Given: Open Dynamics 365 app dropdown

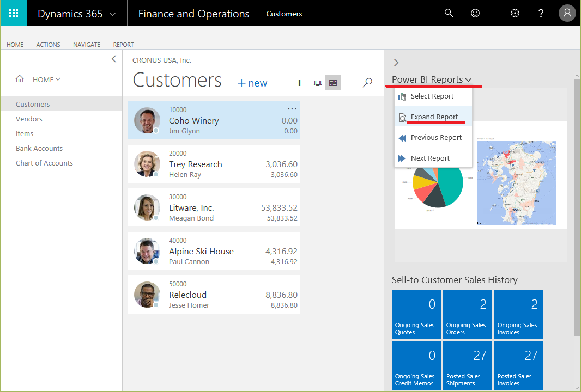Looking at the screenshot, I should coord(113,15).
